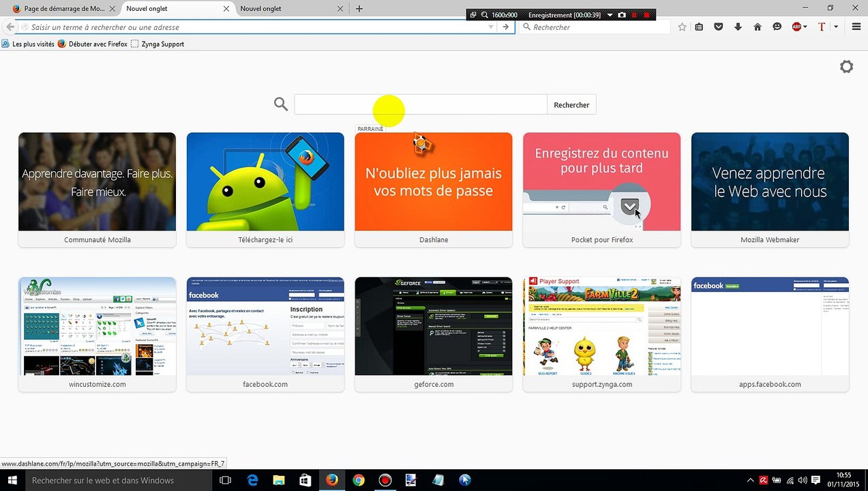The height and width of the screenshot is (491, 868).
Task: Click the Rechercher button
Action: pos(571,104)
